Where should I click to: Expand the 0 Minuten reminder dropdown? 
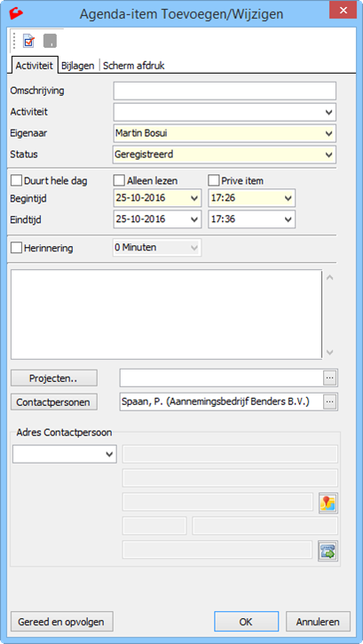click(x=194, y=248)
